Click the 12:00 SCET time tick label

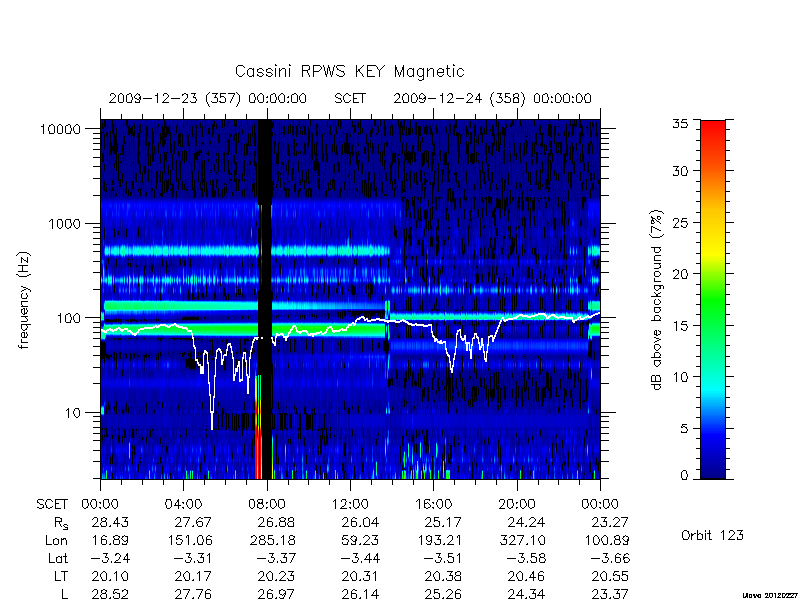point(350,505)
